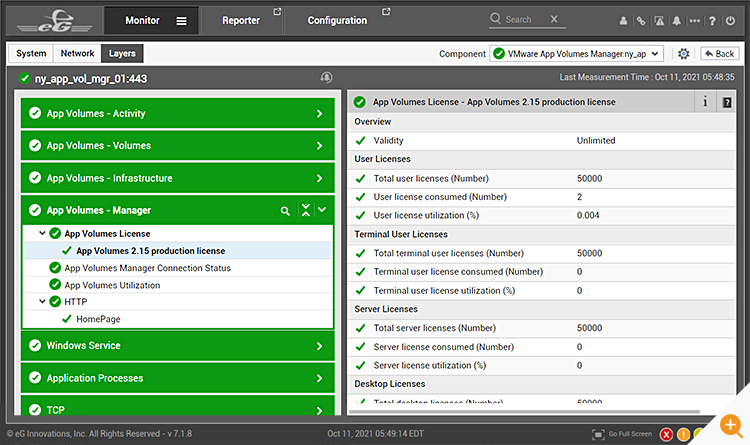Image resolution: width=750 pixels, height=445 pixels.
Task: Collapse the App Volumes License tree node
Action: pyautogui.click(x=42, y=233)
